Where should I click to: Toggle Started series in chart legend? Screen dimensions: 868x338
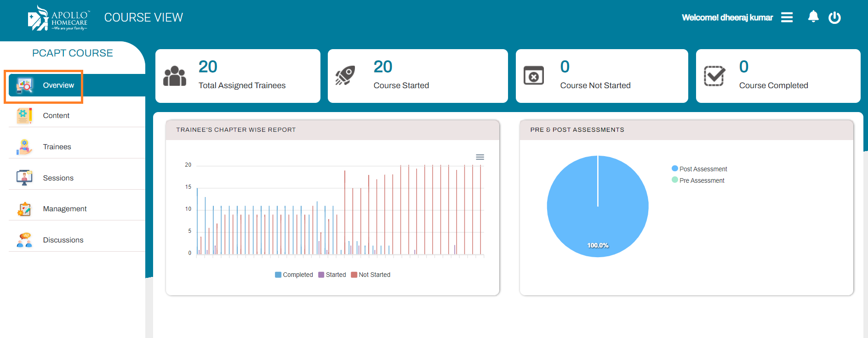pos(332,275)
